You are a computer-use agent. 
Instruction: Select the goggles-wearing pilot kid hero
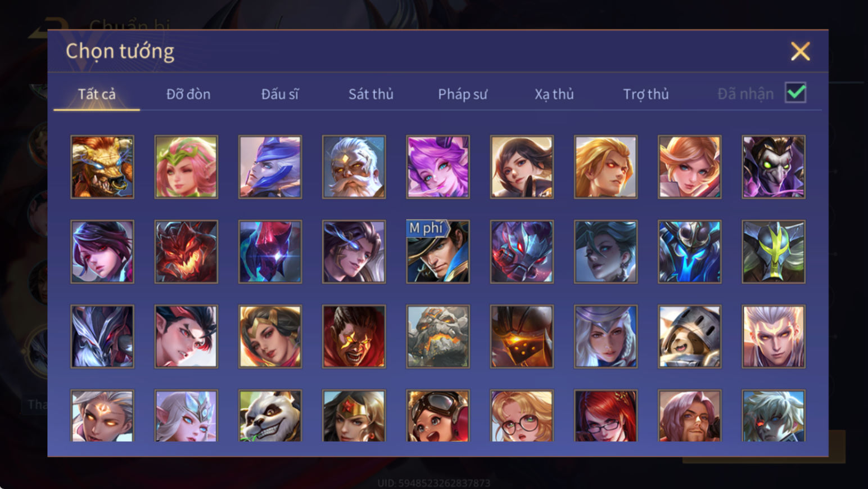click(438, 416)
